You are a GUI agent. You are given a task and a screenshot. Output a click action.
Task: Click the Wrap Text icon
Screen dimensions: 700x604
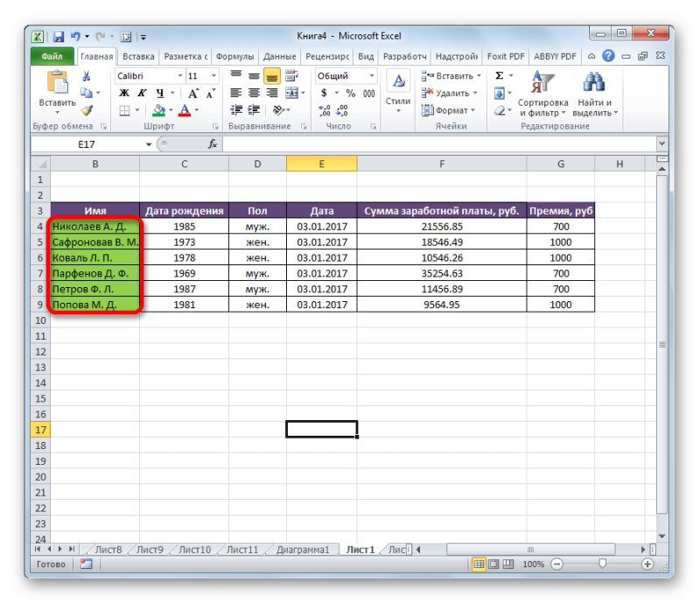coord(291,75)
